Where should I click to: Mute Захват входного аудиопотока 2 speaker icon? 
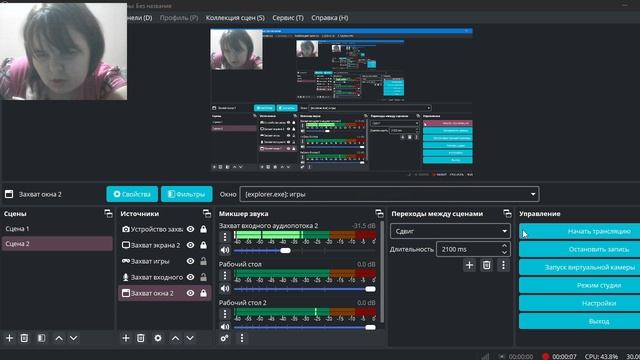(x=225, y=250)
